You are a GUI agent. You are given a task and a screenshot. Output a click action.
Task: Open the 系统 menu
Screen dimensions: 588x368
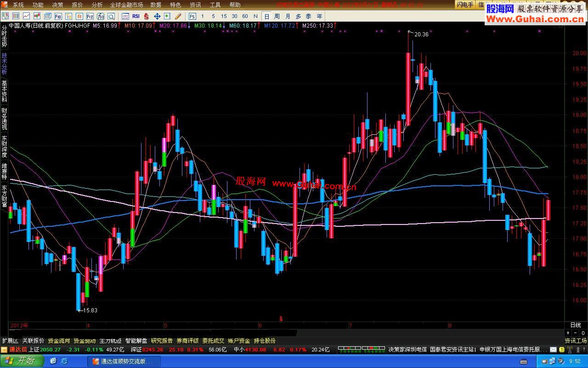(x=18, y=5)
